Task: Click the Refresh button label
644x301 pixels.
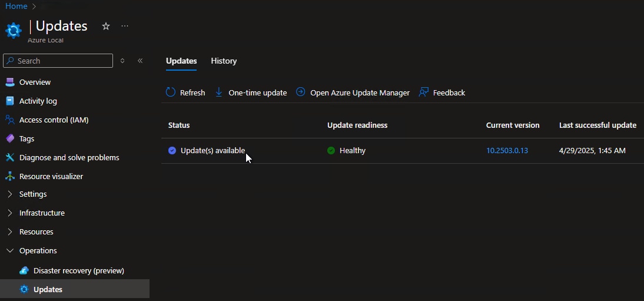Action: coord(192,93)
